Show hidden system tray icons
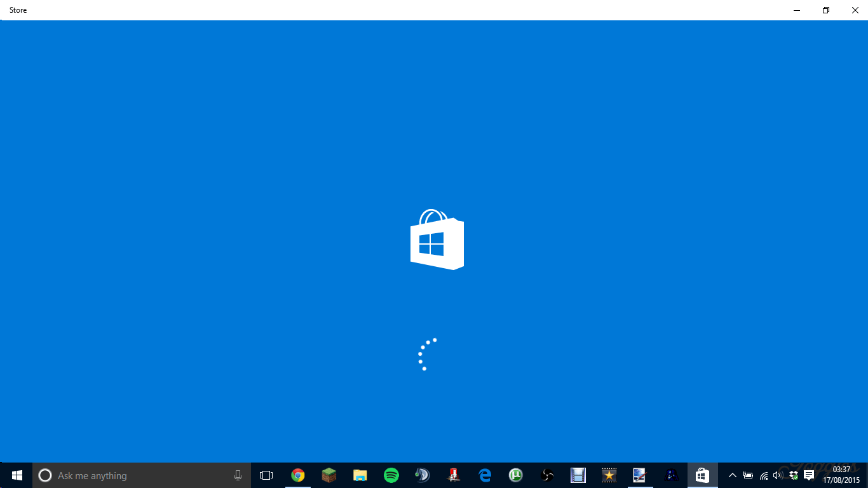Screen dimensions: 868x488 tap(732, 475)
